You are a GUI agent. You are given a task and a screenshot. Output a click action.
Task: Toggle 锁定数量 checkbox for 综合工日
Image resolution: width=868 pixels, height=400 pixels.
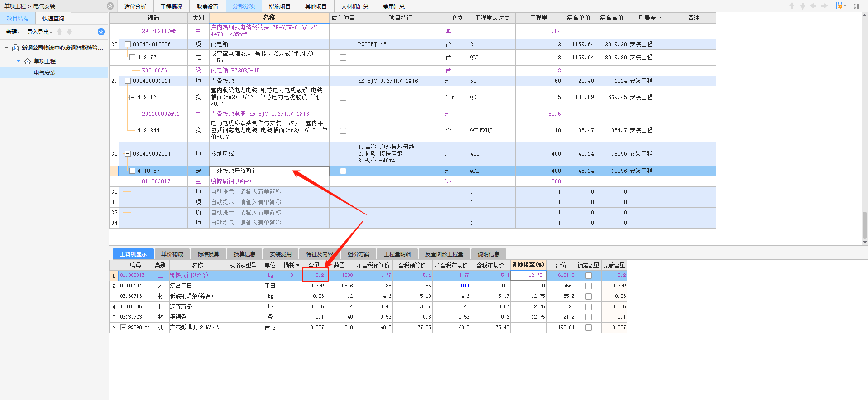(589, 286)
